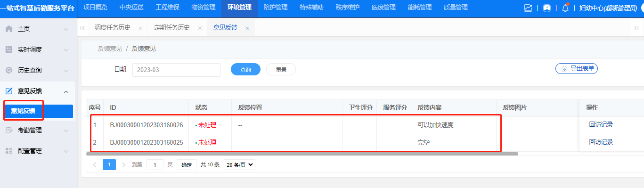Click the 意见反馈 edit icon in sidebar
The height and width of the screenshot is (188, 644).
(9, 91)
